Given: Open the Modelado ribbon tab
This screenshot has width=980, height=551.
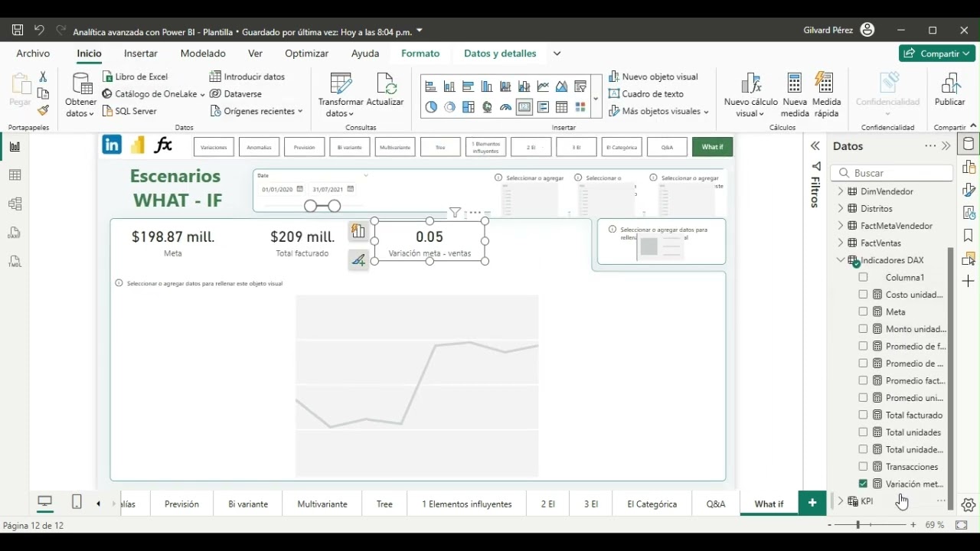Looking at the screenshot, I should 203,54.
